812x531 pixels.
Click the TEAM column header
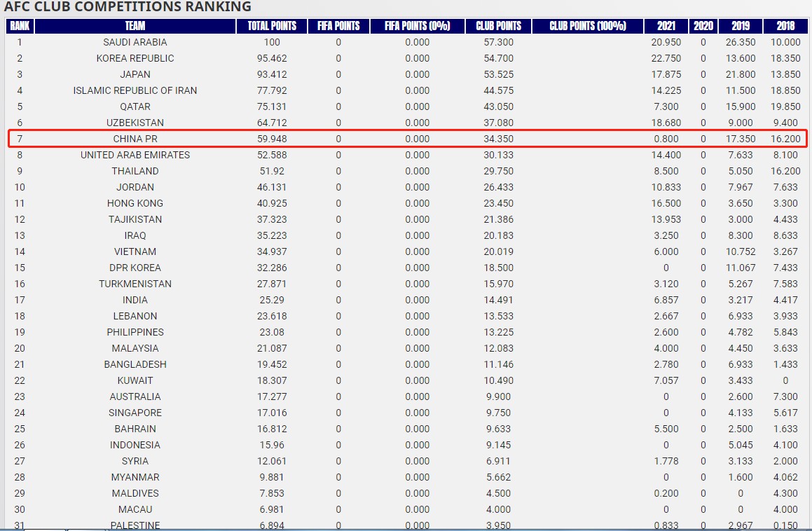pos(135,26)
